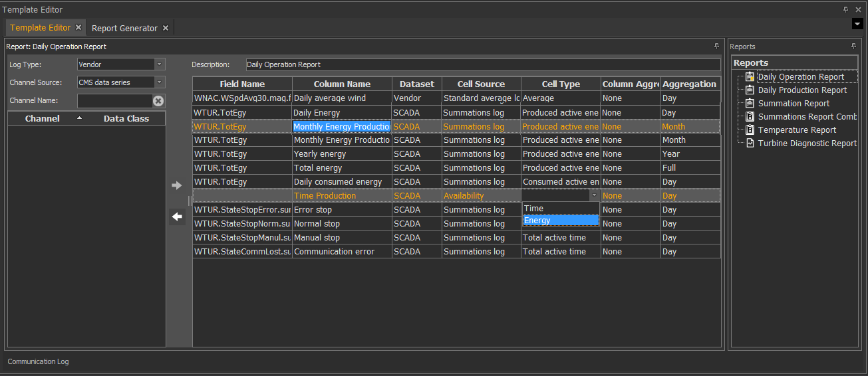Screen dimensions: 868x376
Task: Clear the Channel Name field with X icon
Action: tap(158, 101)
